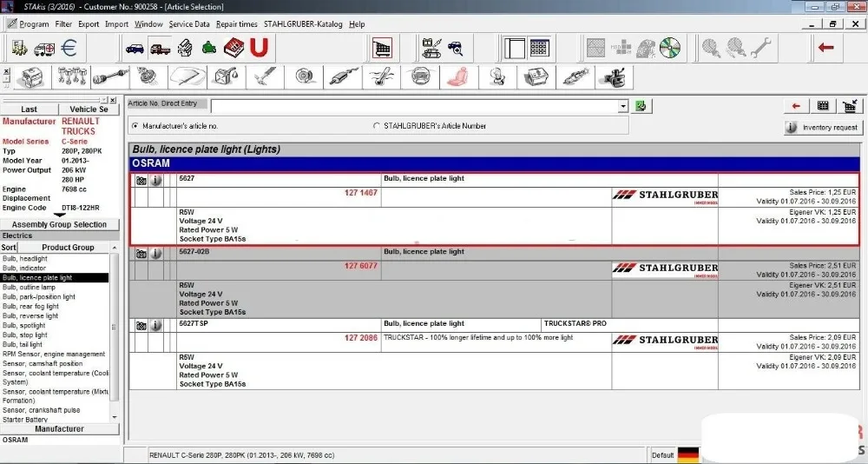
Task: Open the shopping cart in toolbar
Action: coord(382,49)
